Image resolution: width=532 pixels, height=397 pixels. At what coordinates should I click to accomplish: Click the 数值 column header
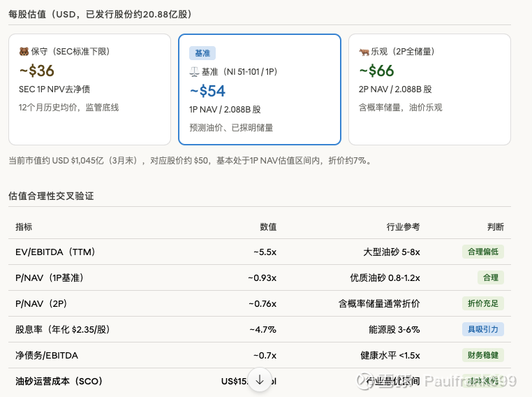pyautogui.click(x=268, y=227)
